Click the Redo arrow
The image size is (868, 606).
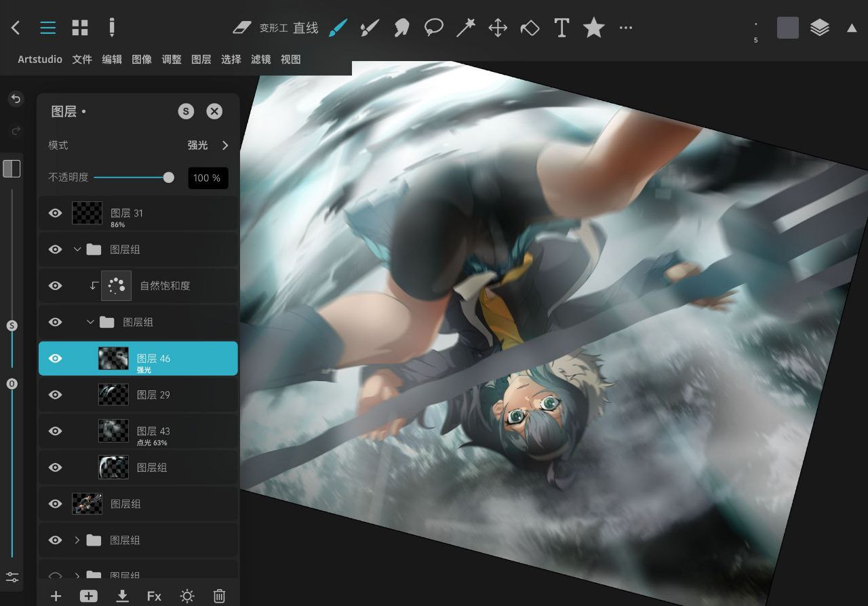pyautogui.click(x=15, y=130)
